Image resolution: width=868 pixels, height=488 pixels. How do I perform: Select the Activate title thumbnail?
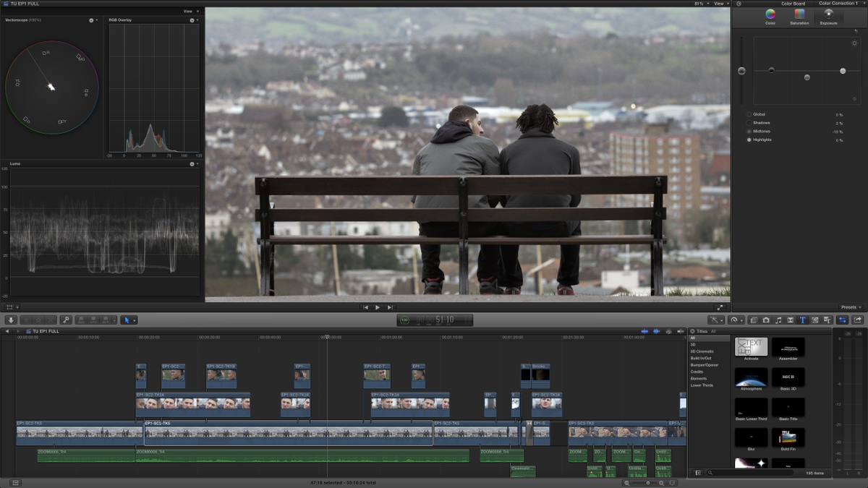752,346
